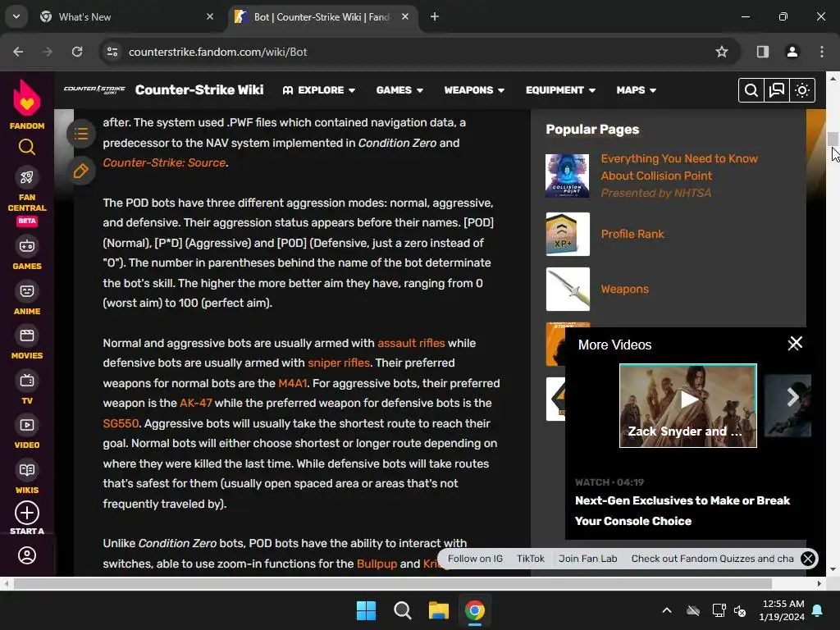The image size is (840, 630).
Task: Click the Weapons knife thumbnail
Action: point(568,290)
